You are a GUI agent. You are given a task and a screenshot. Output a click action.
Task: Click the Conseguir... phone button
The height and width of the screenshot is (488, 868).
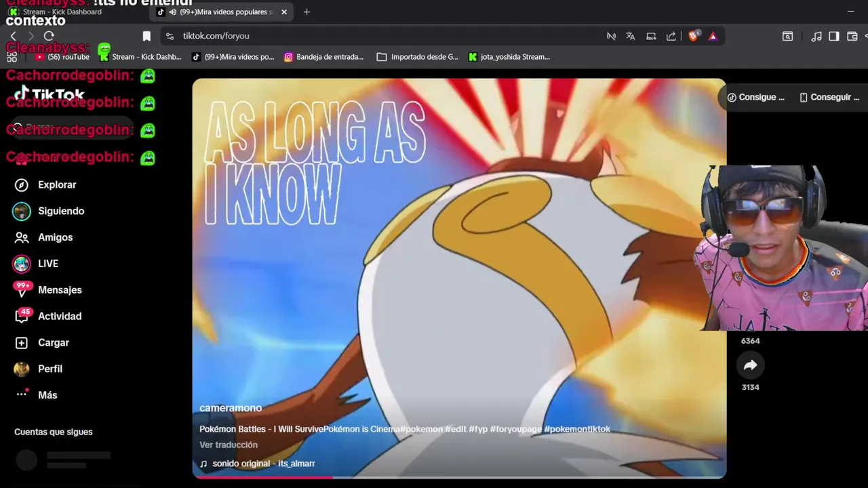pyautogui.click(x=829, y=98)
